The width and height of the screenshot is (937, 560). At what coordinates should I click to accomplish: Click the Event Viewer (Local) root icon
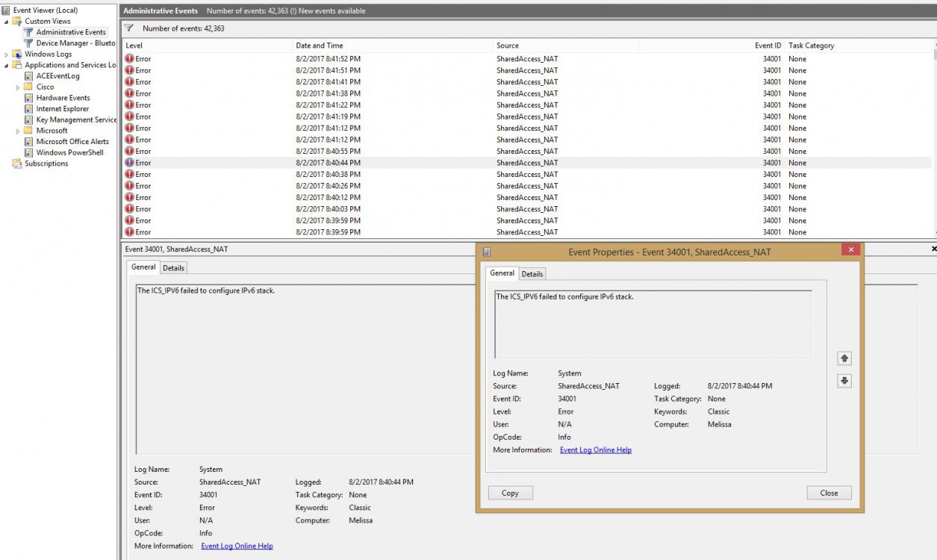pos(7,10)
